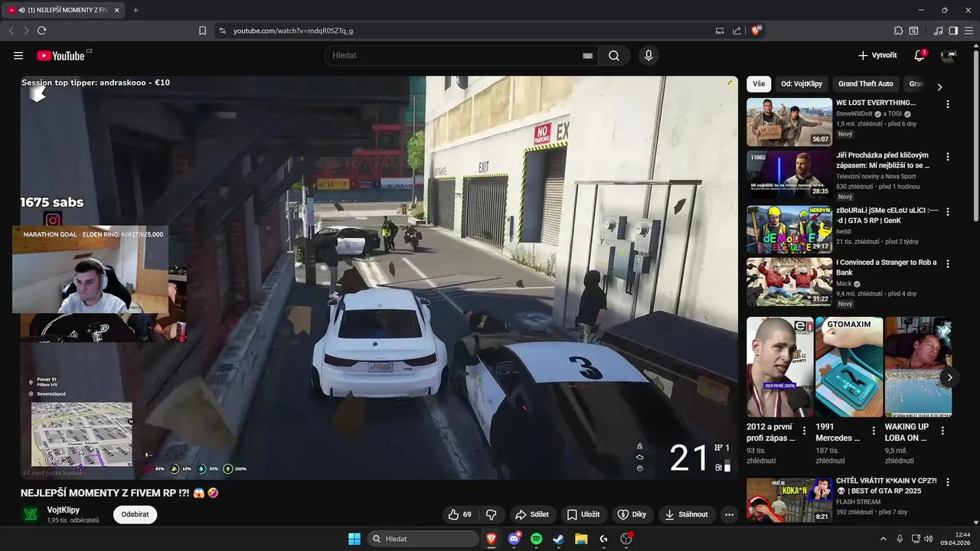Reload the page in the browser
This screenshot has height=551, width=980.
click(x=41, y=31)
